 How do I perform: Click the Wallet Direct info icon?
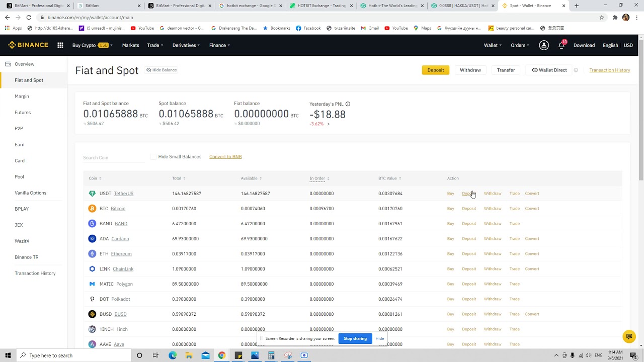click(576, 70)
